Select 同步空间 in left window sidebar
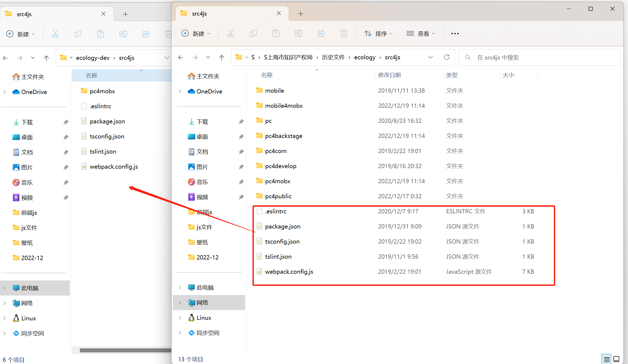628x364 pixels. pos(32,334)
